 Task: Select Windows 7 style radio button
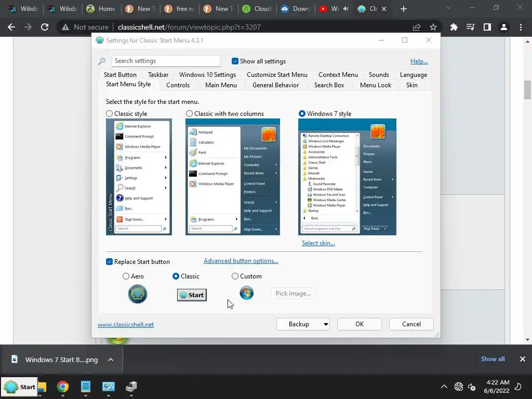pos(302,114)
